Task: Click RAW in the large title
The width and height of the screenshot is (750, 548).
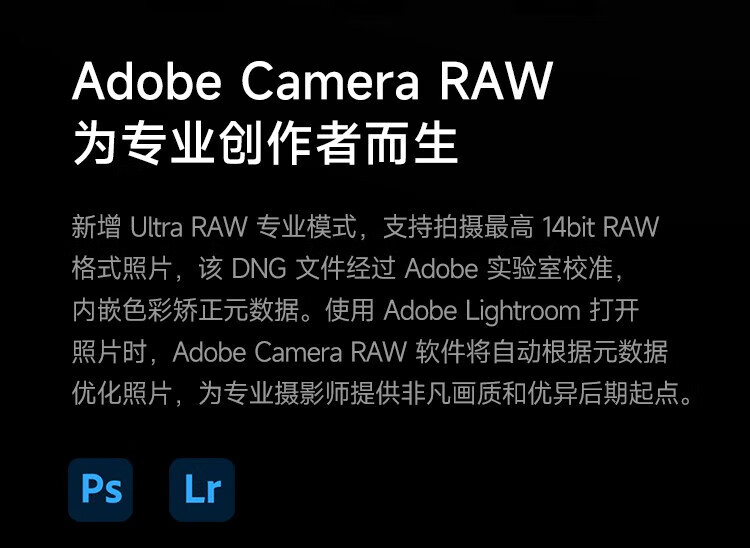Action: coord(496,80)
